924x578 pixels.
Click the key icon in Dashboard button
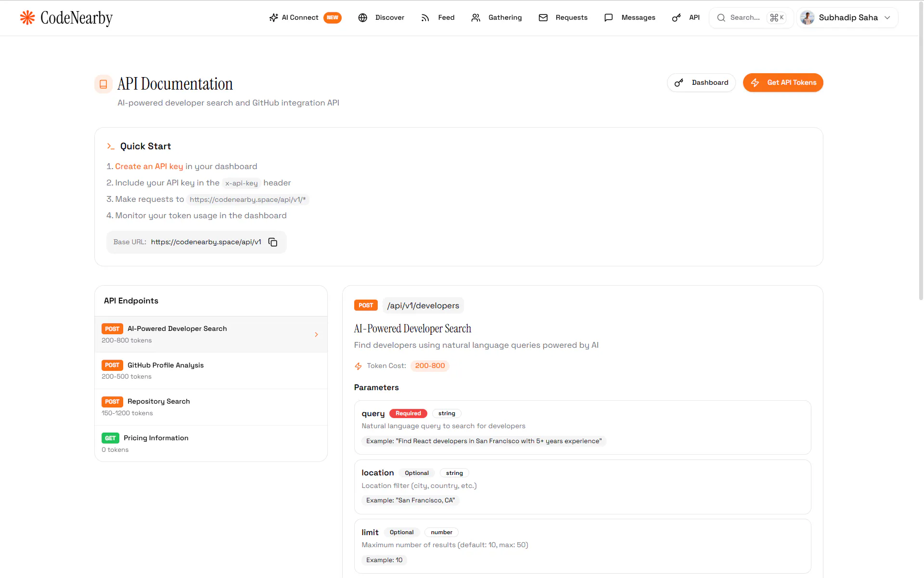[679, 83]
